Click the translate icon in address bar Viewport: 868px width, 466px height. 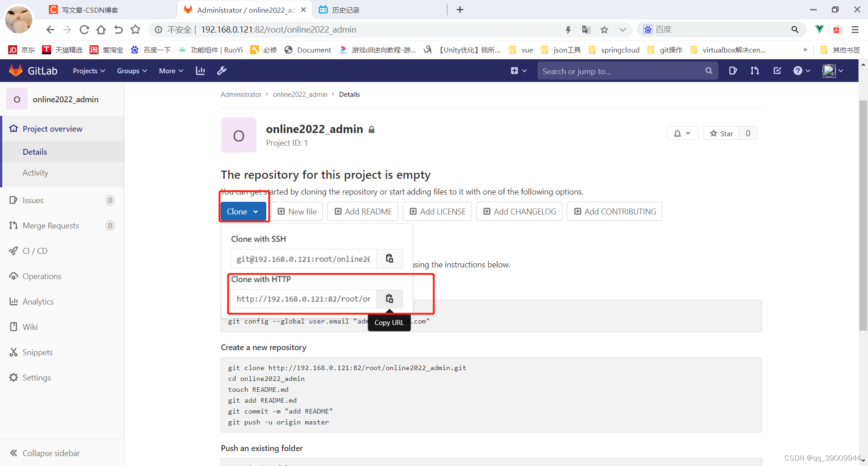[x=586, y=29]
